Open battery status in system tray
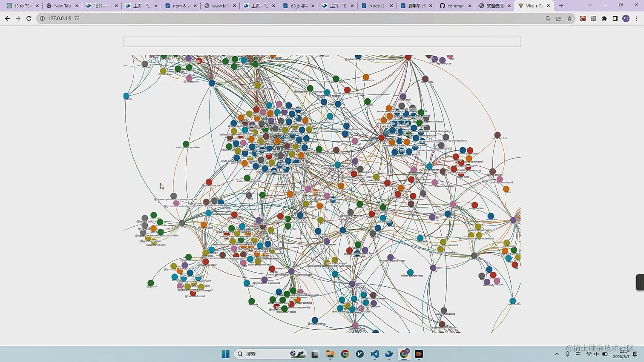The height and width of the screenshot is (362, 644). 605,354
